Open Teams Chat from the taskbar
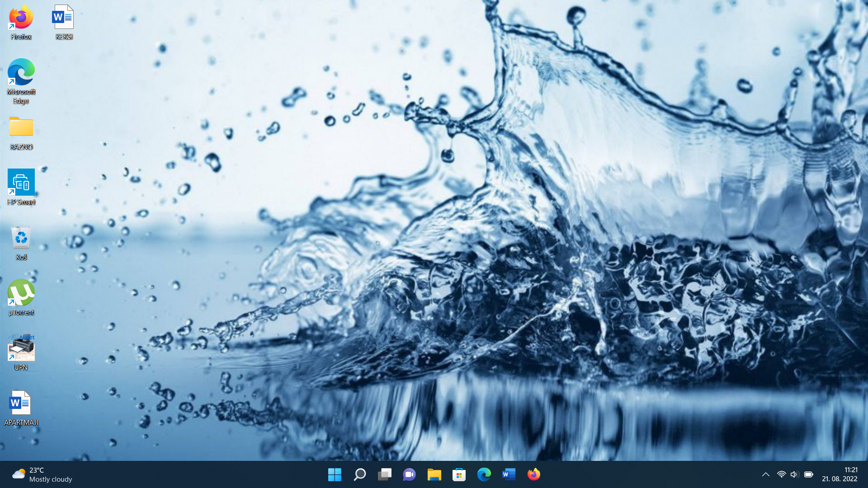868x488 pixels. pos(409,474)
